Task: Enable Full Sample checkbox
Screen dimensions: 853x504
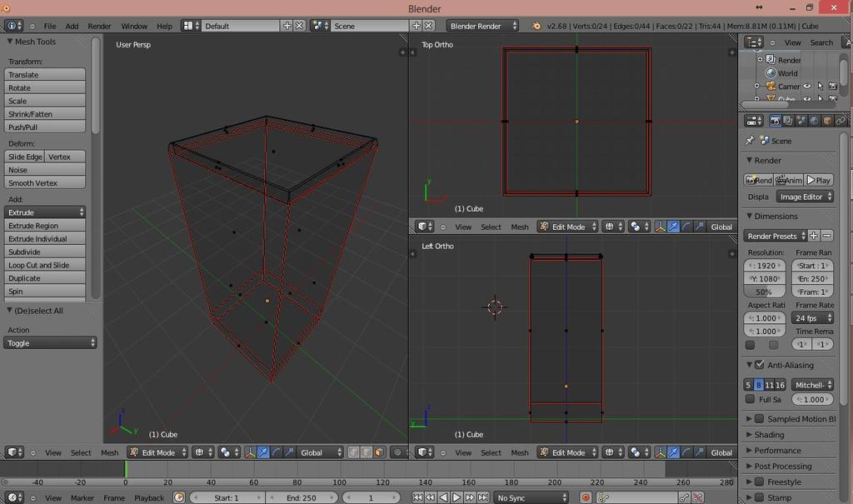Action: pos(750,399)
